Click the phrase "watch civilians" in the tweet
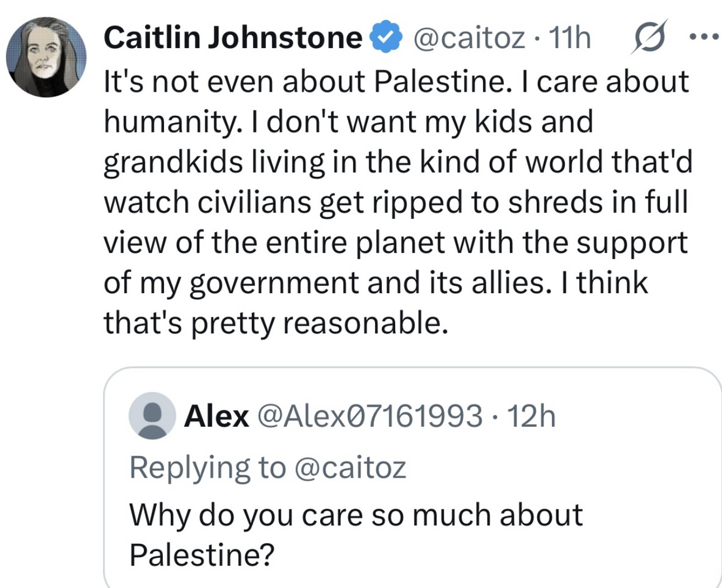722x588 pixels. point(207,202)
